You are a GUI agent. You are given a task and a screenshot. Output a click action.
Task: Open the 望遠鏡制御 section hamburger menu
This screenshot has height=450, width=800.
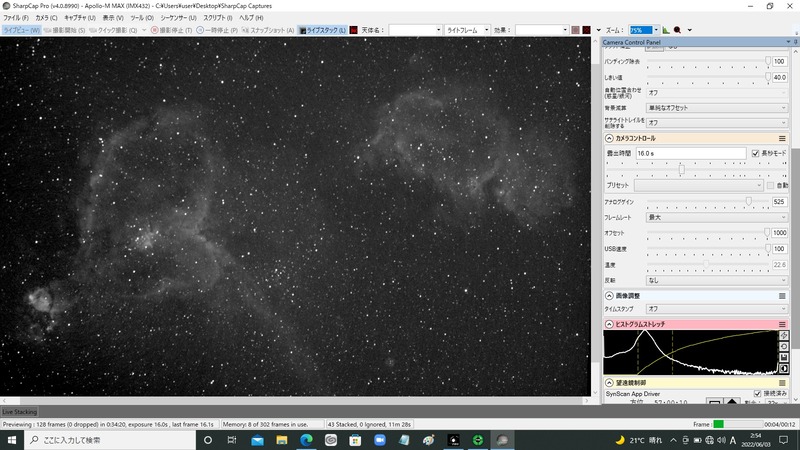click(x=782, y=383)
